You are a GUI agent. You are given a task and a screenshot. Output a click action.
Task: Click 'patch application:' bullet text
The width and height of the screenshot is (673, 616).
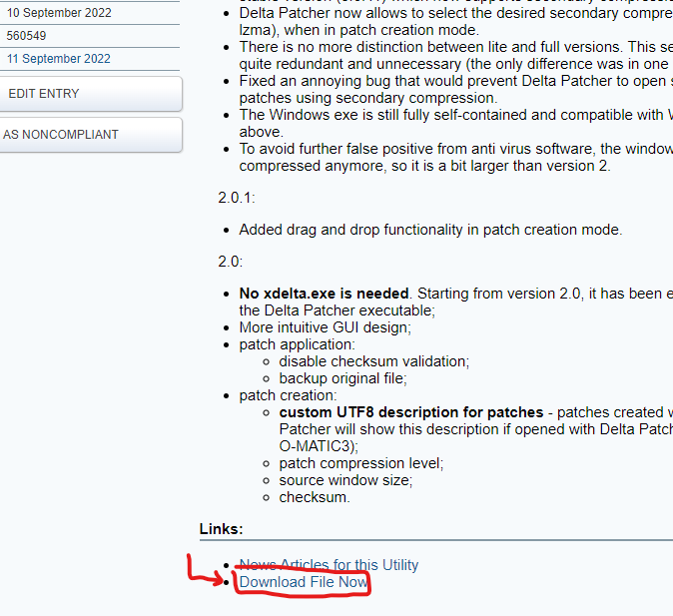pyautogui.click(x=298, y=344)
